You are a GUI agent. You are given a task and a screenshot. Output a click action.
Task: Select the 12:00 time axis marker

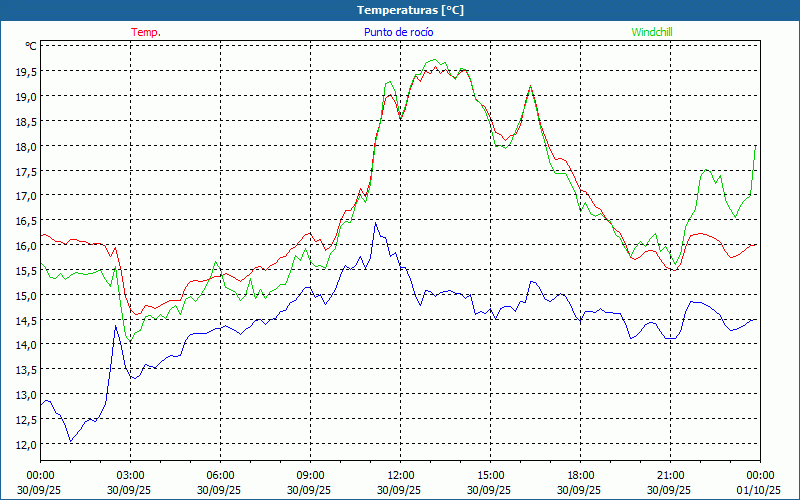pyautogui.click(x=400, y=475)
